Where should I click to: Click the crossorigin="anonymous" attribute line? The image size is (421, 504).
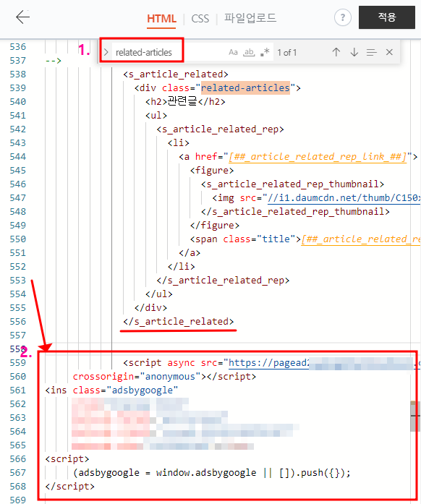pyautogui.click(x=164, y=377)
